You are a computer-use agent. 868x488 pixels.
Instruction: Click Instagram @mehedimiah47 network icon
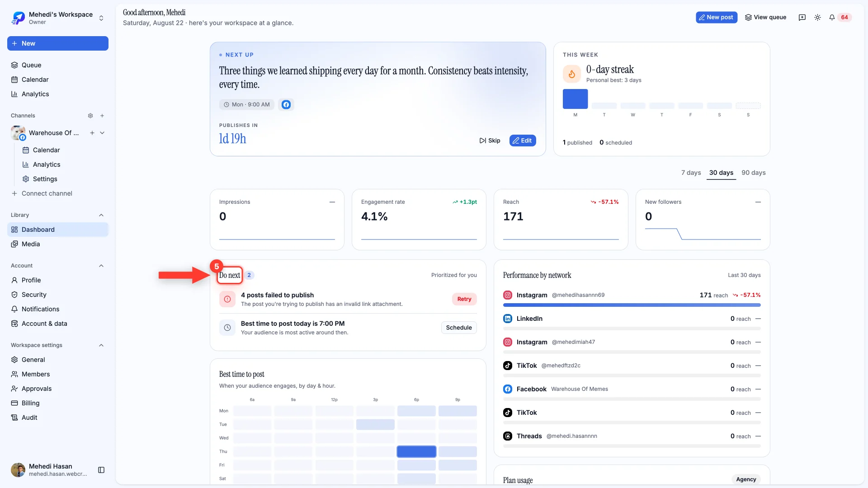(x=508, y=342)
